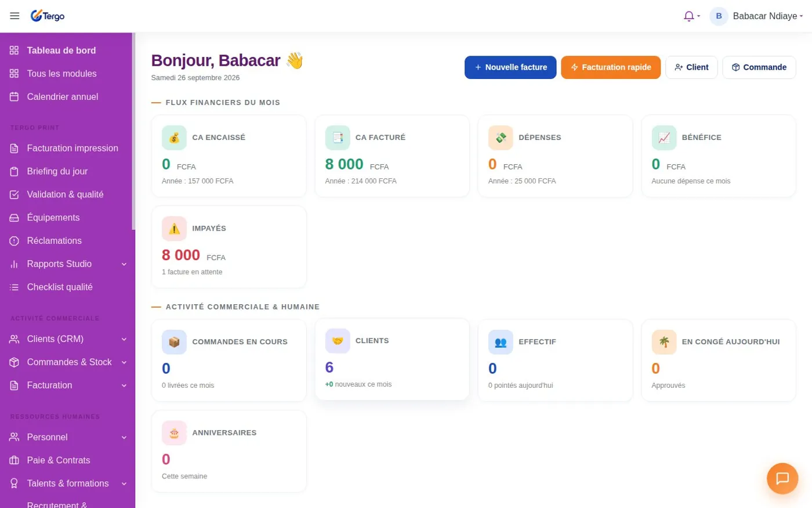Viewport: 812px width, 508px height.
Task: Expand Rapports Studio submenu
Action: [x=124, y=264]
